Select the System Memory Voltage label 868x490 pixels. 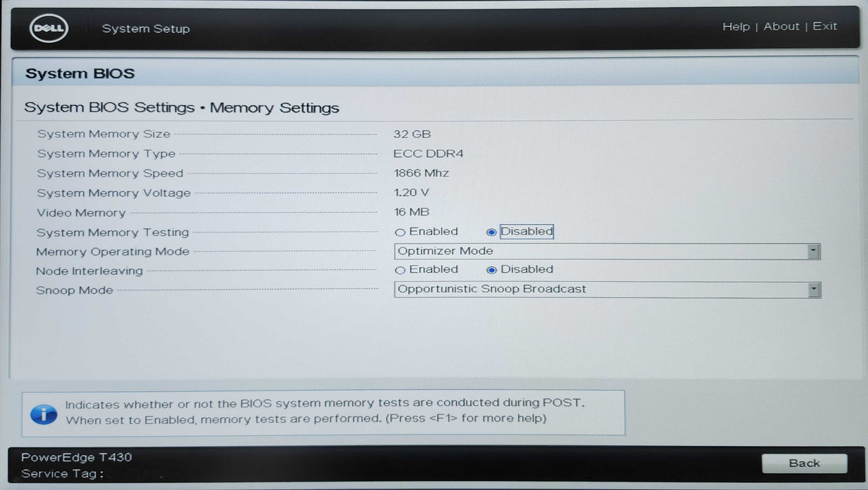[113, 192]
